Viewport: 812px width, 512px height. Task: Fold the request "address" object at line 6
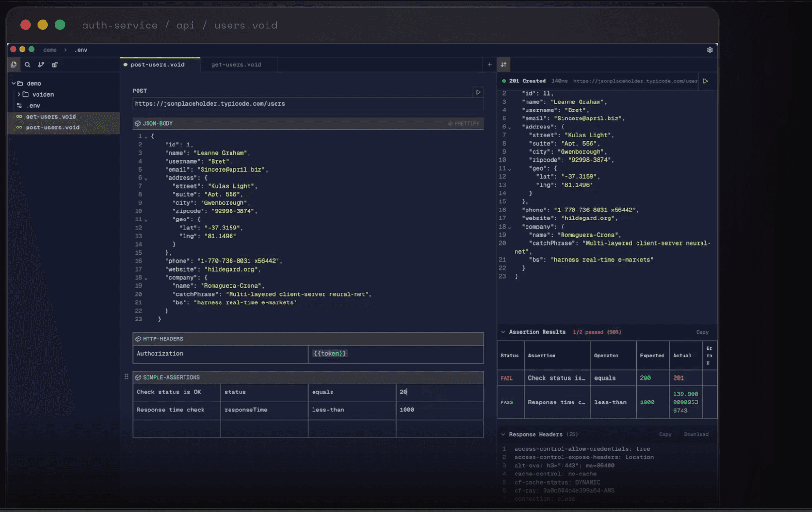click(x=146, y=179)
